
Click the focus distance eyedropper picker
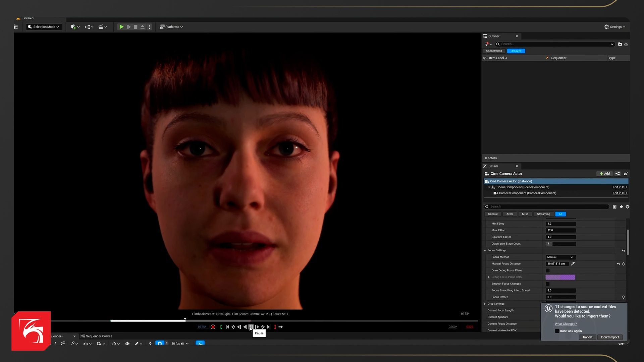click(x=573, y=264)
